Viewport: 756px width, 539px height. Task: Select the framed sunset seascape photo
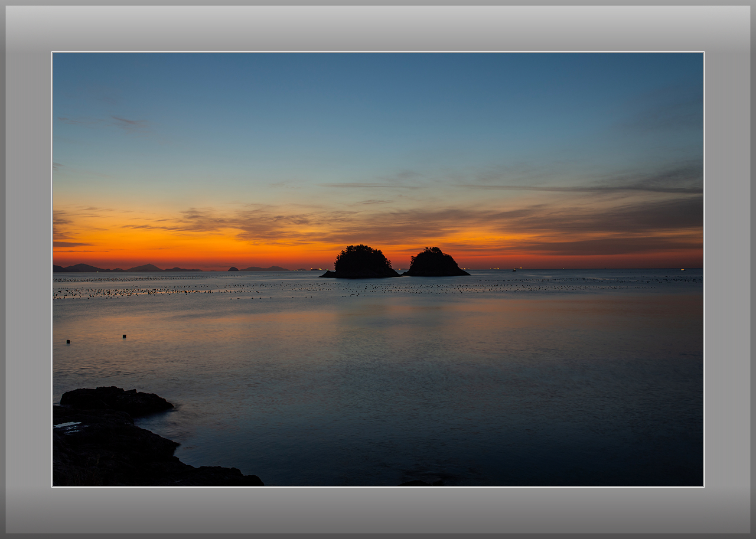(378, 269)
